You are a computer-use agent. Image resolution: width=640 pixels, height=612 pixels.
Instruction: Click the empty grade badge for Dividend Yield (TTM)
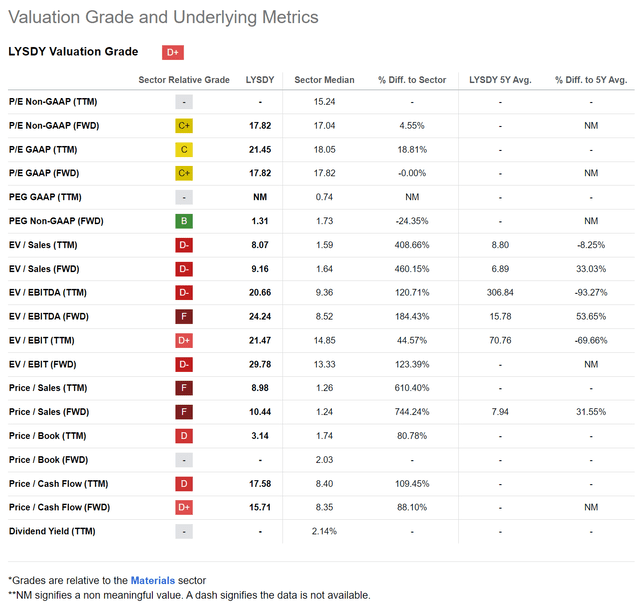point(184,532)
